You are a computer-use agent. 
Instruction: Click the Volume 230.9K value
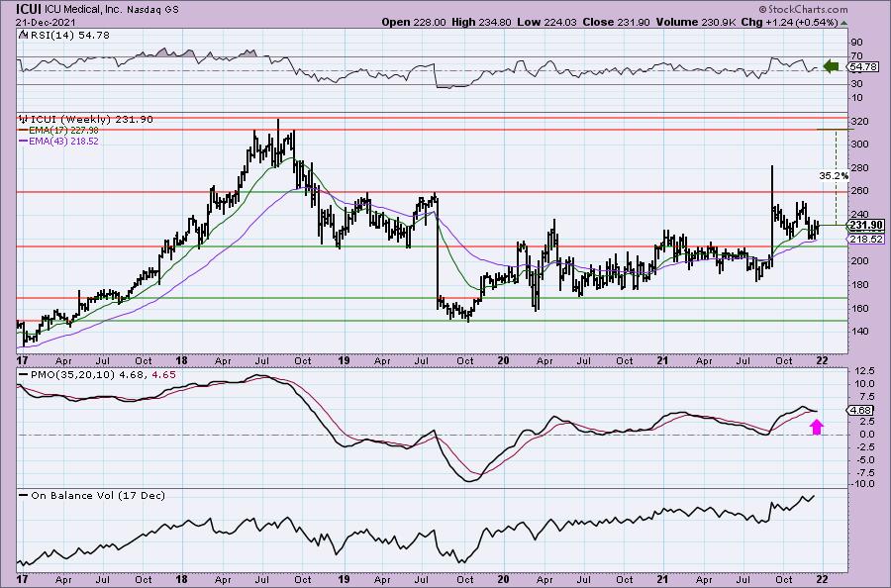point(696,23)
